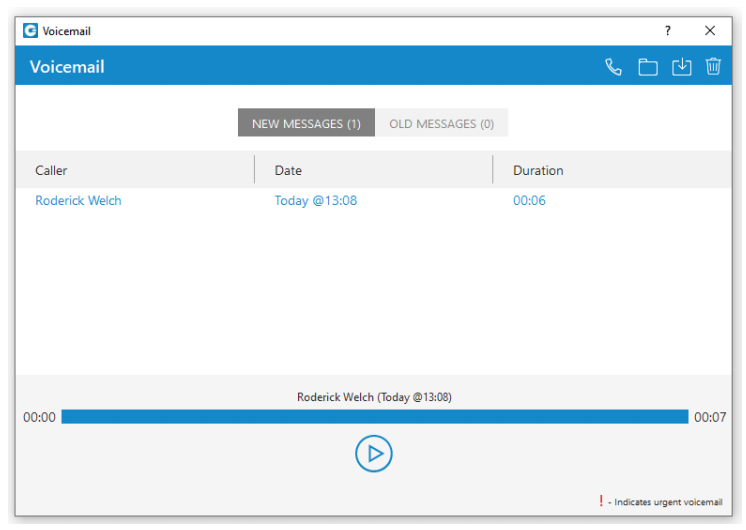Click the download voicemail icon
The height and width of the screenshot is (530, 746).
point(681,67)
